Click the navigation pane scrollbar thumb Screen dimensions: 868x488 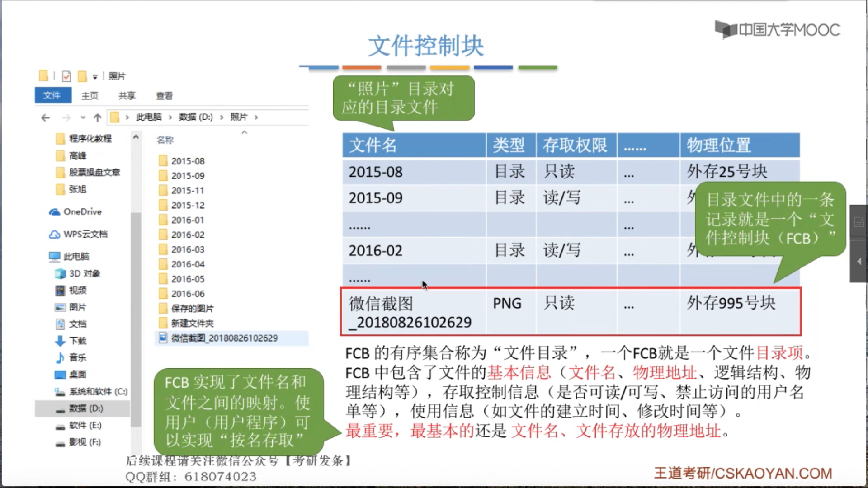pyautogui.click(x=136, y=319)
